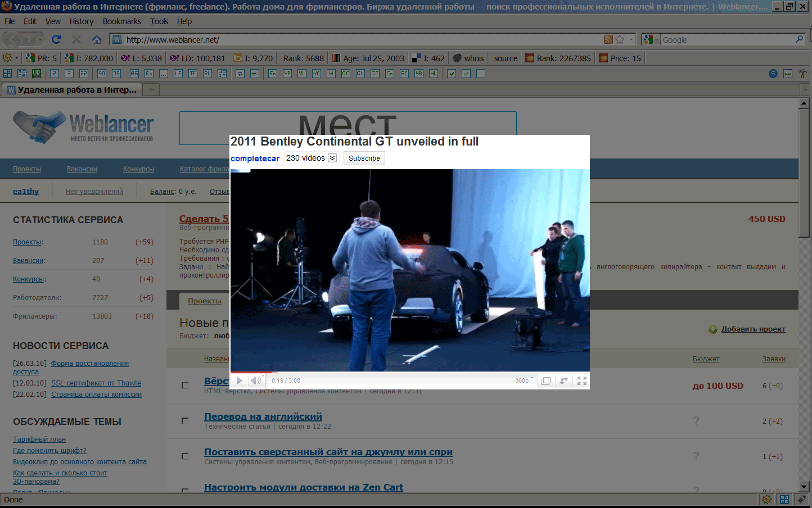This screenshot has height=508, width=812.
Task: Click the Google PR: 5 indicator
Action: click(x=41, y=58)
